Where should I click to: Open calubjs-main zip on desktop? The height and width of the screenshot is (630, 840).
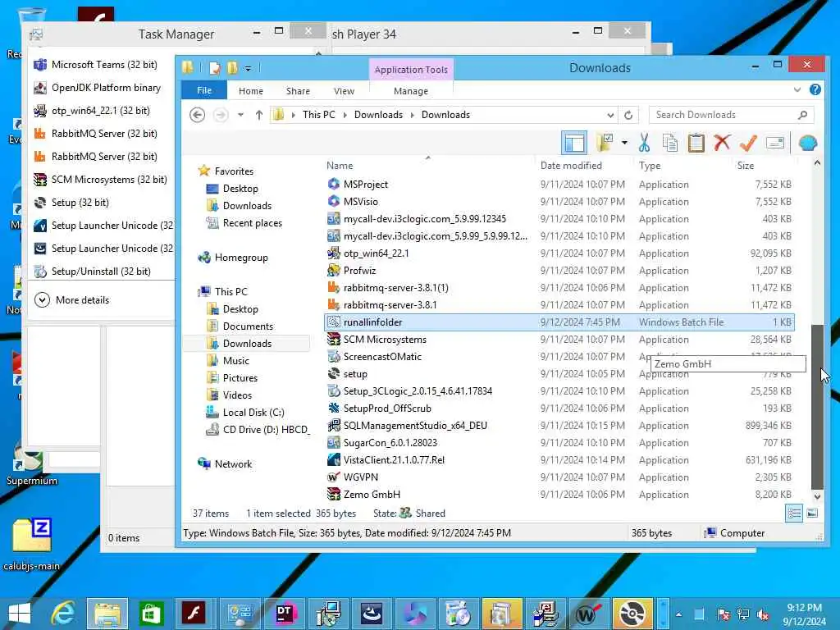32,544
